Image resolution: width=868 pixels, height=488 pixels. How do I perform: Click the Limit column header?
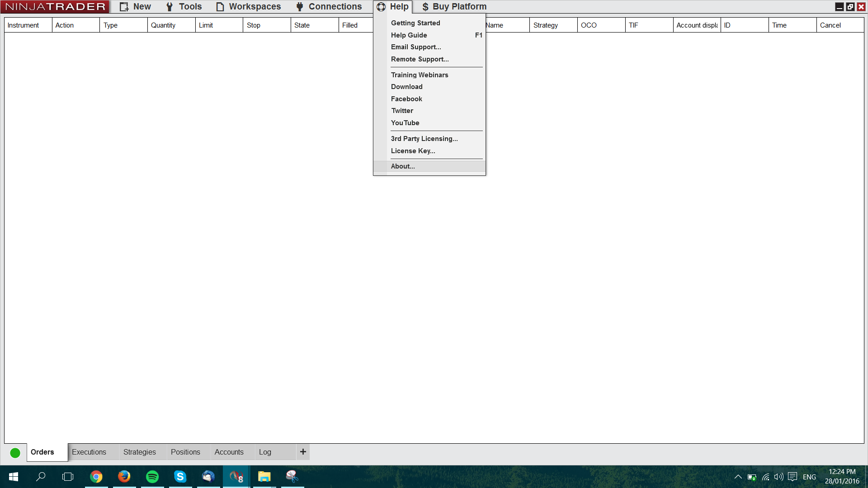point(220,25)
